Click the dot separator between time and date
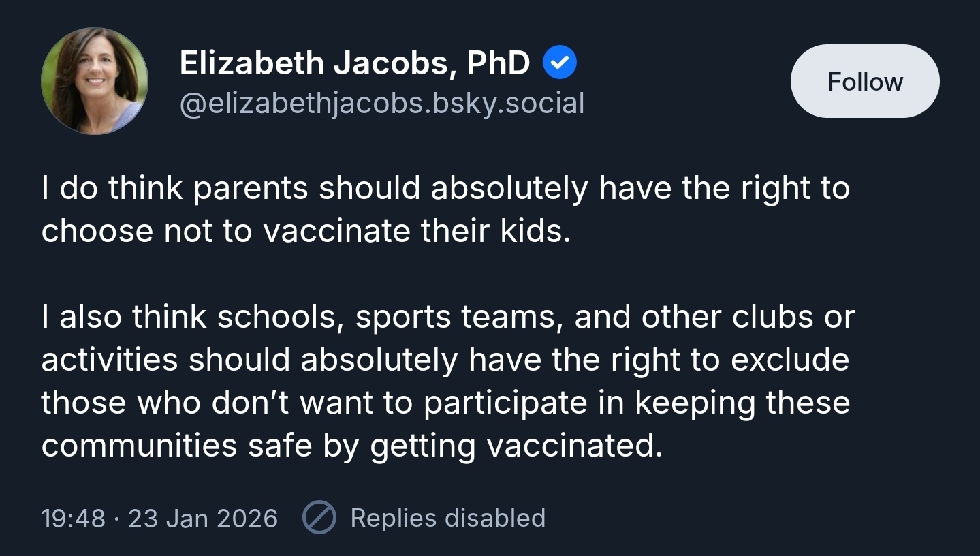 (116, 518)
